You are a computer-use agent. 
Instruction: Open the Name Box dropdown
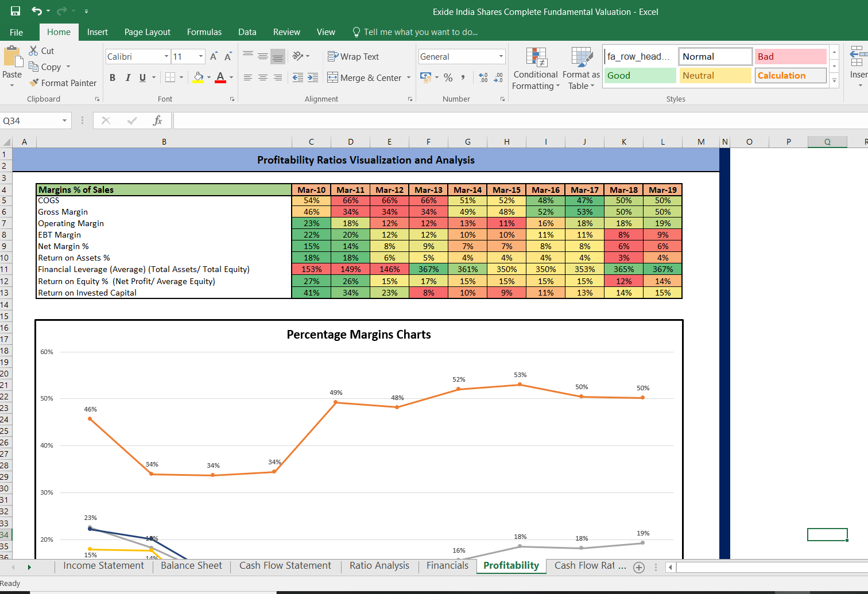pyautogui.click(x=64, y=121)
